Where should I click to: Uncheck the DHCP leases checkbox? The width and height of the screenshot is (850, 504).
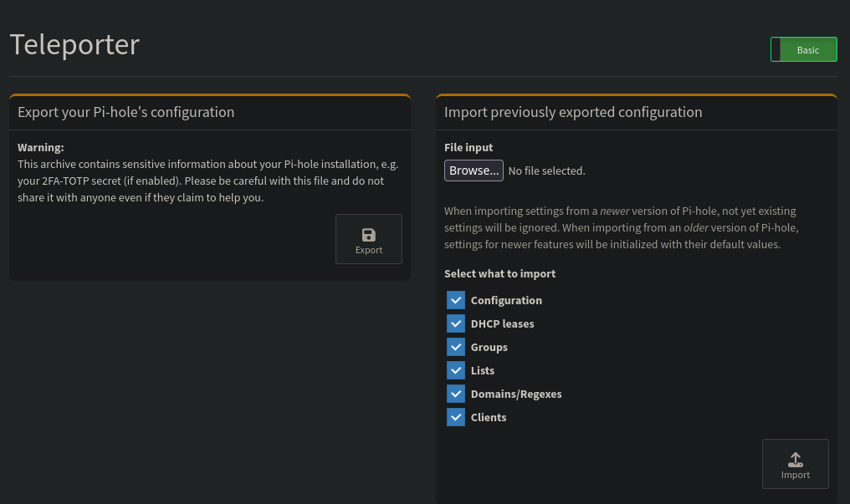click(456, 323)
